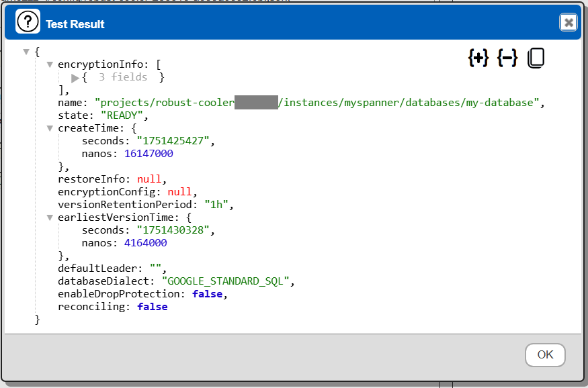Image resolution: width=588 pixels, height=388 pixels.
Task: Click the Test Result title text
Action: (x=75, y=24)
